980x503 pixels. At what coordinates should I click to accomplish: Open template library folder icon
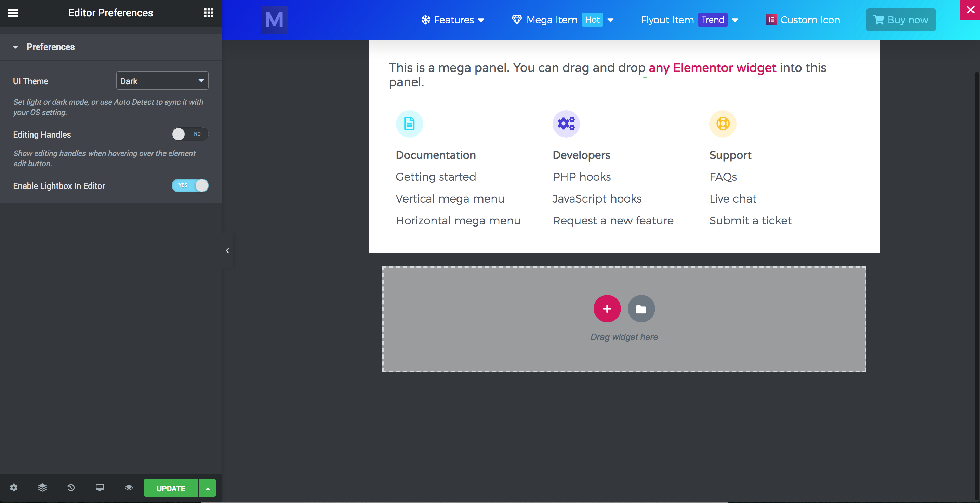point(641,308)
